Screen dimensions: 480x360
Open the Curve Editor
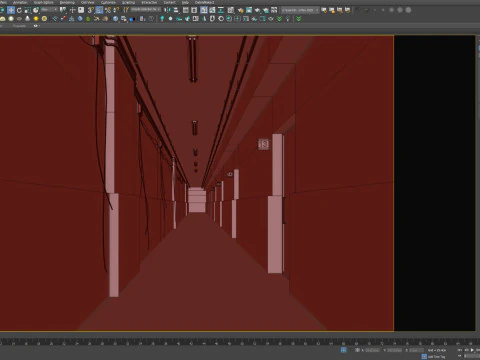(x=212, y=10)
